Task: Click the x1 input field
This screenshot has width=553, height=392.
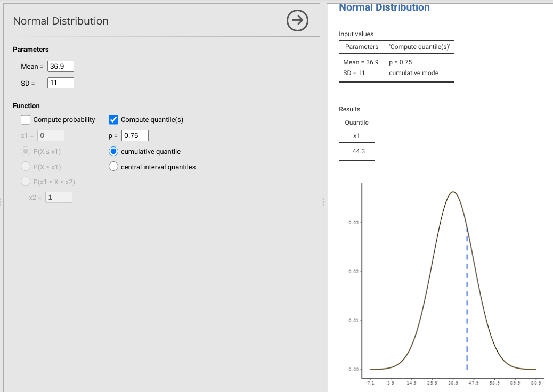Action: pyautogui.click(x=51, y=135)
